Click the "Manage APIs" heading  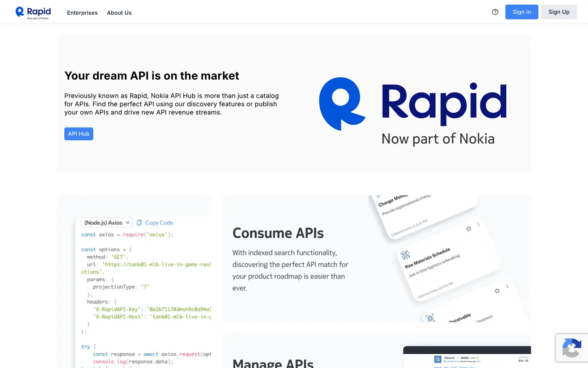(273, 363)
